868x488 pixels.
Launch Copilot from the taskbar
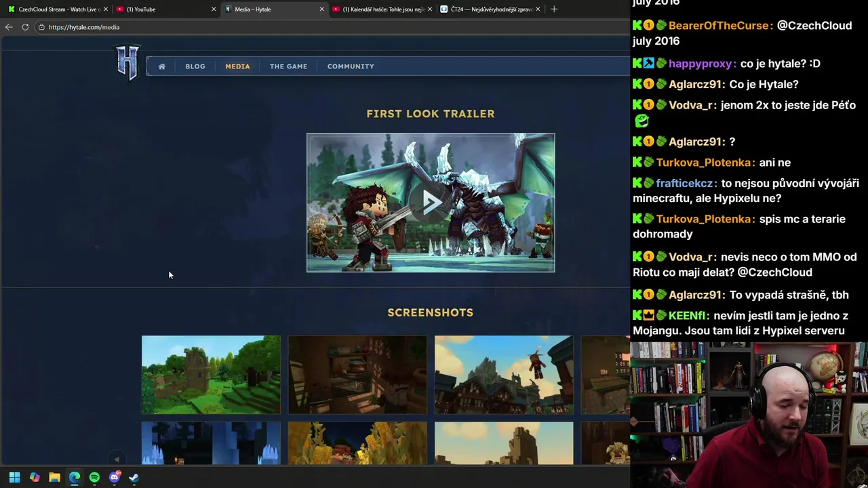click(x=35, y=477)
